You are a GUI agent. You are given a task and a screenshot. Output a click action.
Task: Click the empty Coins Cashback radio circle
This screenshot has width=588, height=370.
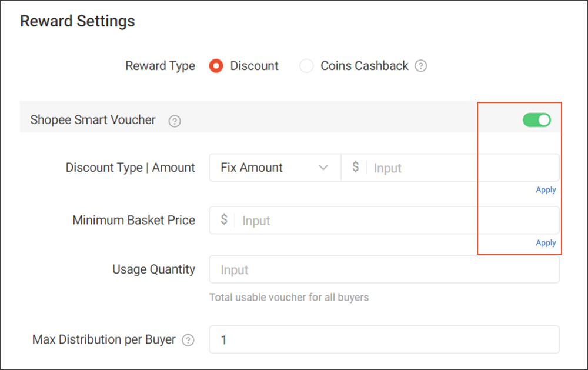click(x=306, y=66)
